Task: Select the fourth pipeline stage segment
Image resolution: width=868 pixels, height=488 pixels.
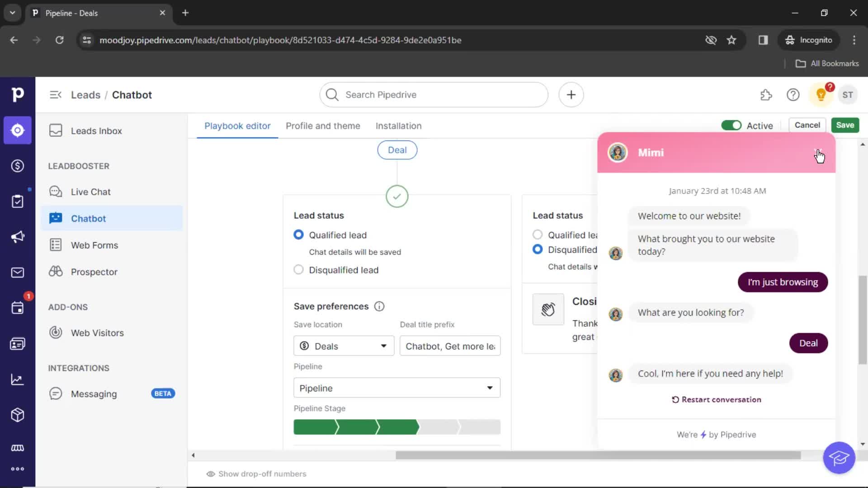Action: coord(439,427)
